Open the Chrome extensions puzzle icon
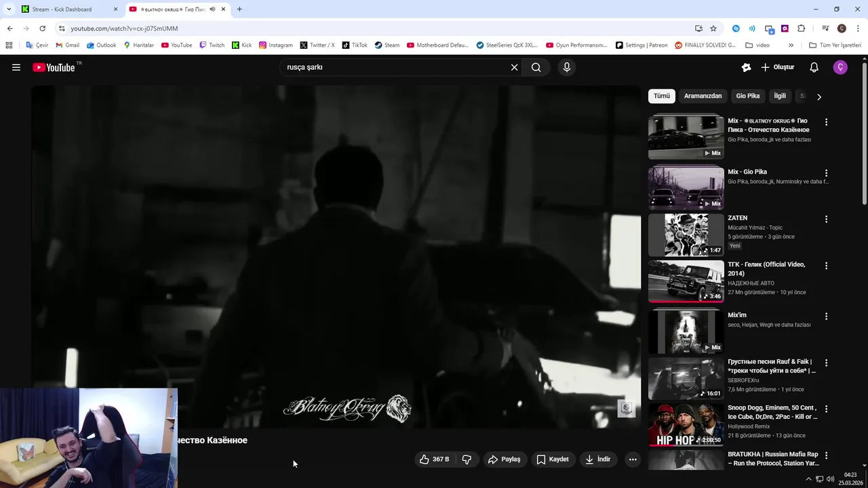 pyautogui.click(x=801, y=28)
